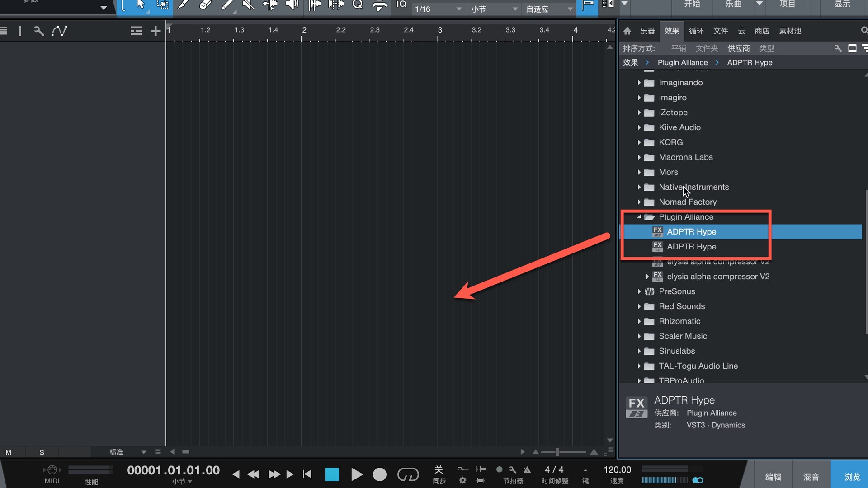This screenshot has width=868, height=488.
Task: Open metronome wrench settings
Action: 513,469
